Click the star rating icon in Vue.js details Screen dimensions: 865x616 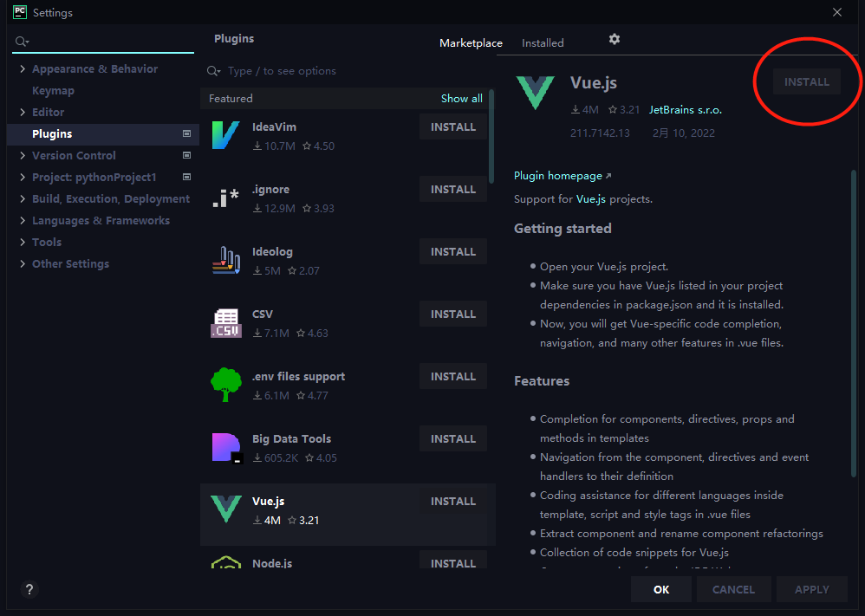point(612,110)
